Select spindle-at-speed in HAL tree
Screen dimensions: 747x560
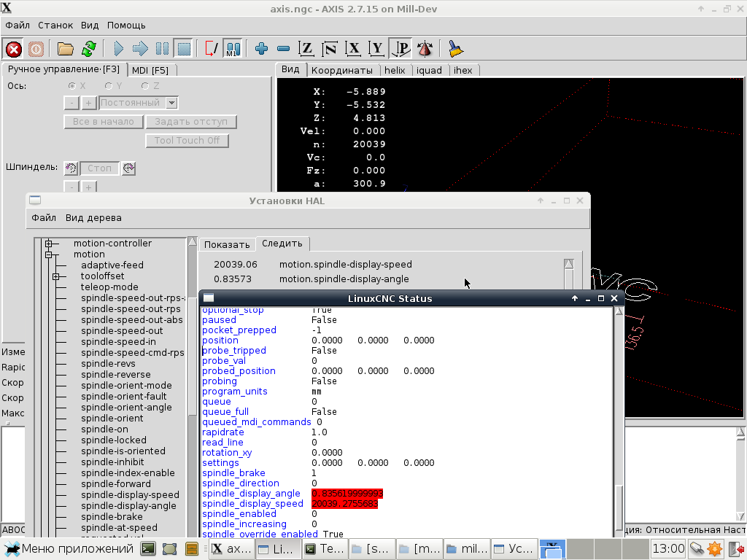tap(119, 528)
